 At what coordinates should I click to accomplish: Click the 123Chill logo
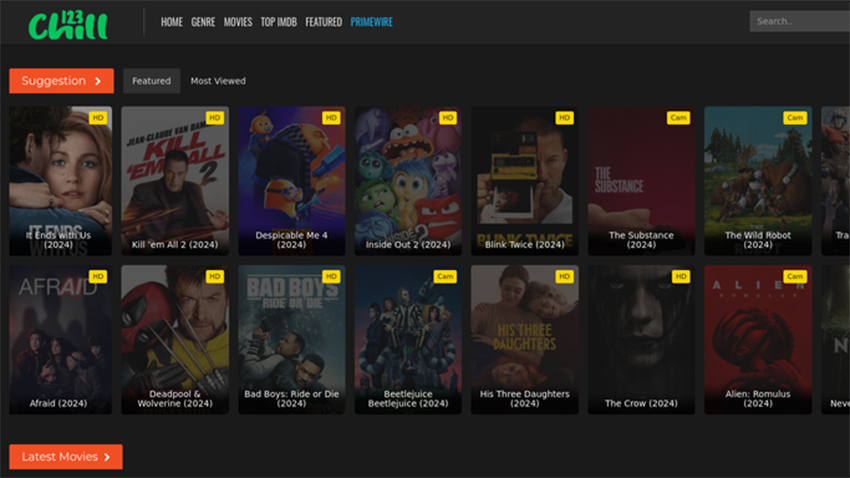pyautogui.click(x=68, y=25)
